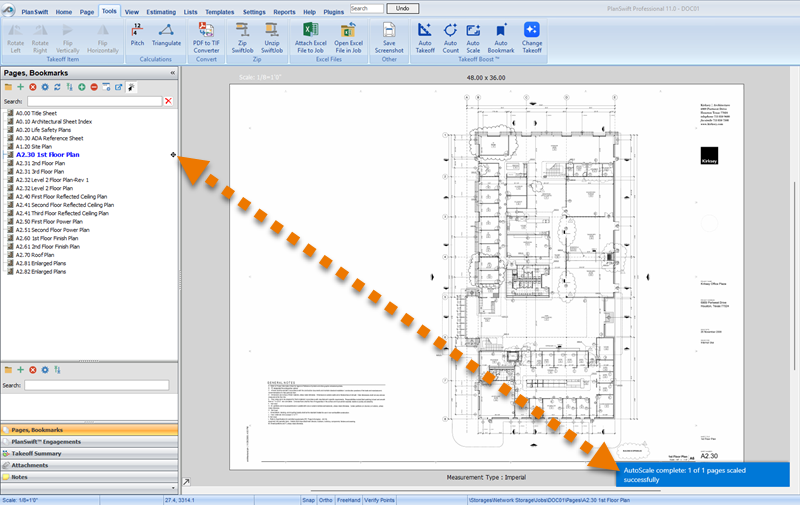This screenshot has height=505, width=800.
Task: Launch PDF to TIF Converter
Action: click(x=206, y=39)
